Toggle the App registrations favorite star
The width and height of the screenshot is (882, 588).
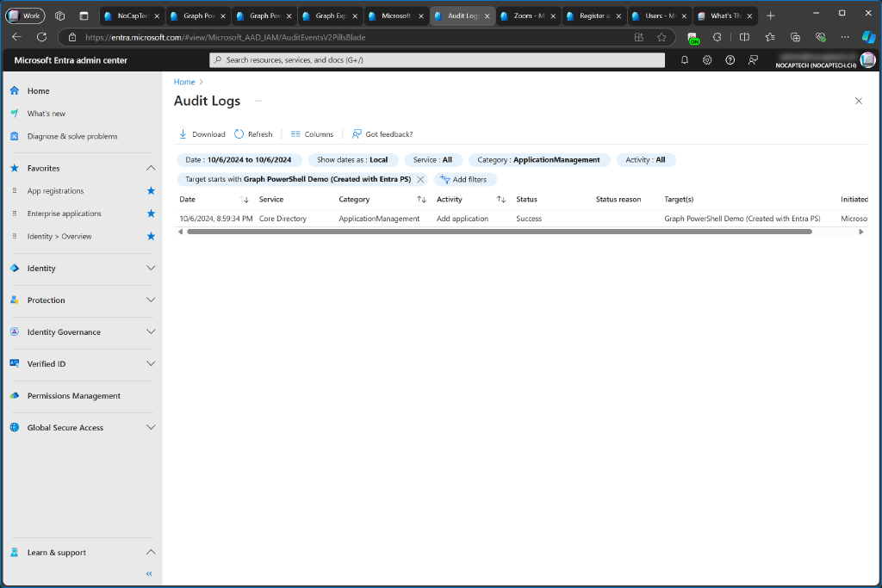tap(151, 190)
